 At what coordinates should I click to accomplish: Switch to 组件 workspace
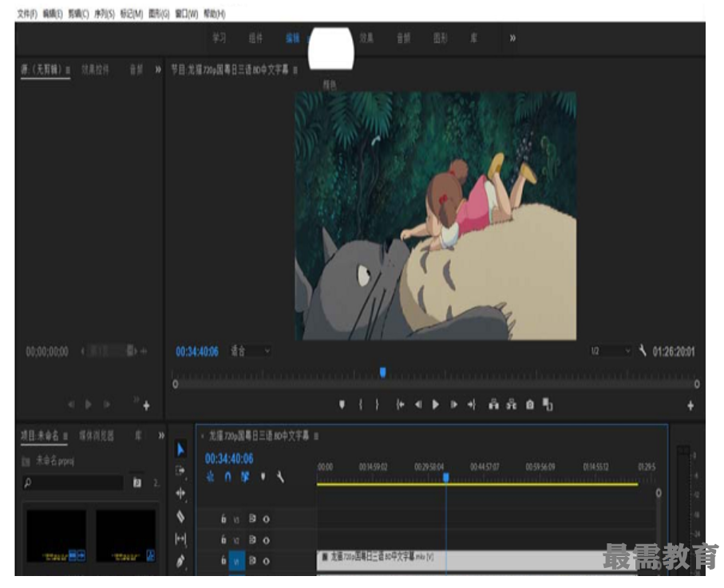coord(255,37)
